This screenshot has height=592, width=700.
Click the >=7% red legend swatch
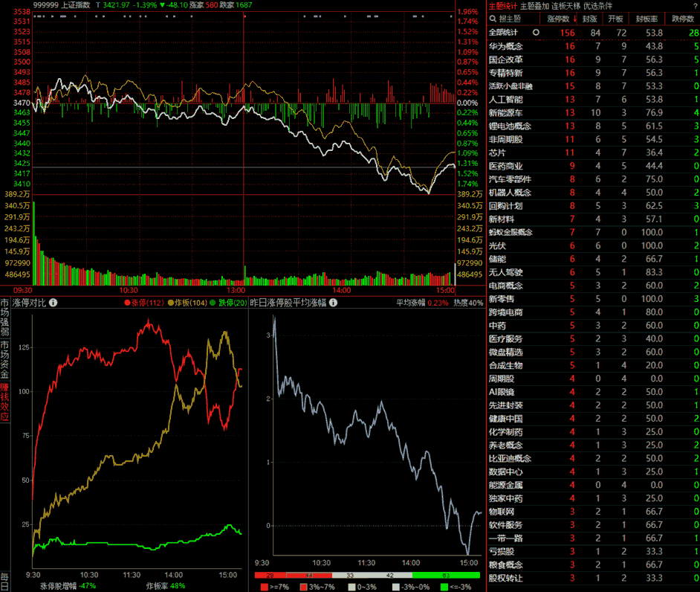pos(264,587)
